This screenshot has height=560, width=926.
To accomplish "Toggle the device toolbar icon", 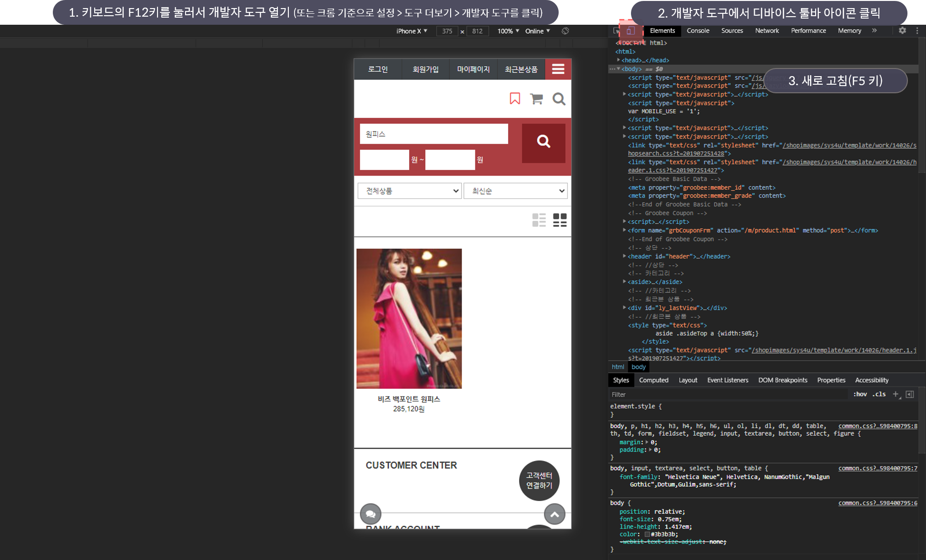I will pyautogui.click(x=630, y=31).
